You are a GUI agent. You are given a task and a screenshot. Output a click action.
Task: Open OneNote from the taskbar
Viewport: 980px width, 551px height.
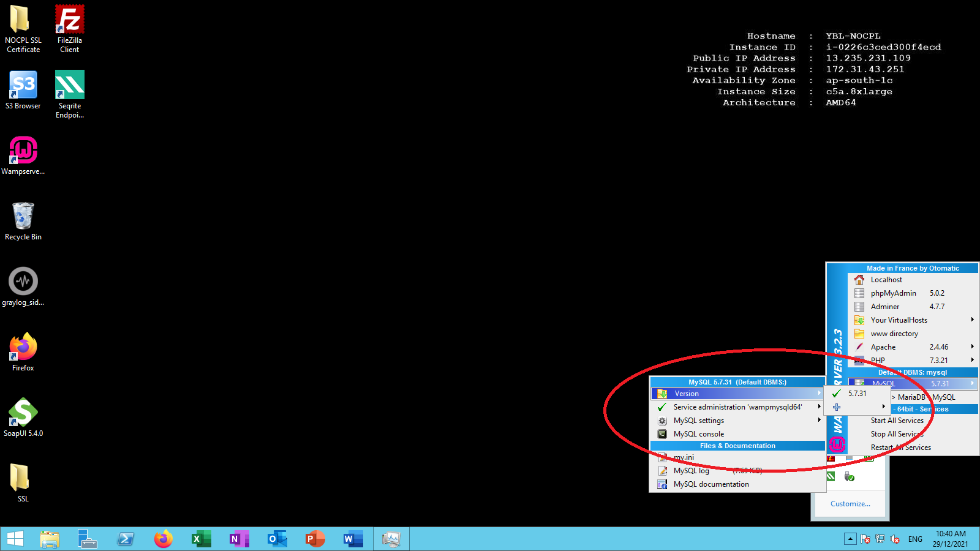[x=239, y=539]
